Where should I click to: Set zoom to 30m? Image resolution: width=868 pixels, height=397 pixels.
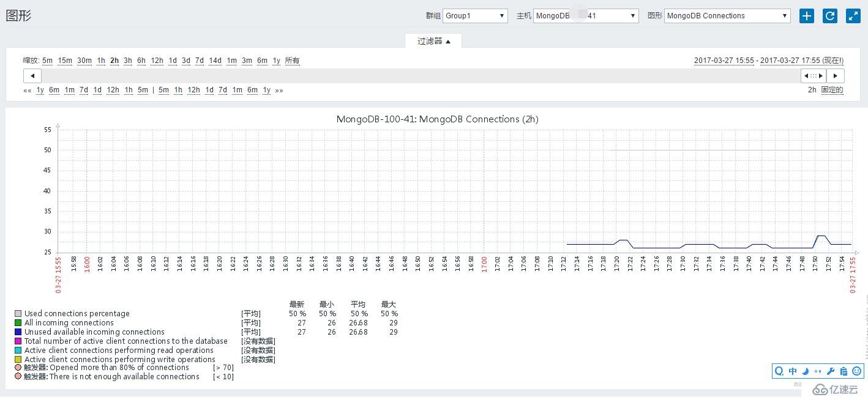84,61
